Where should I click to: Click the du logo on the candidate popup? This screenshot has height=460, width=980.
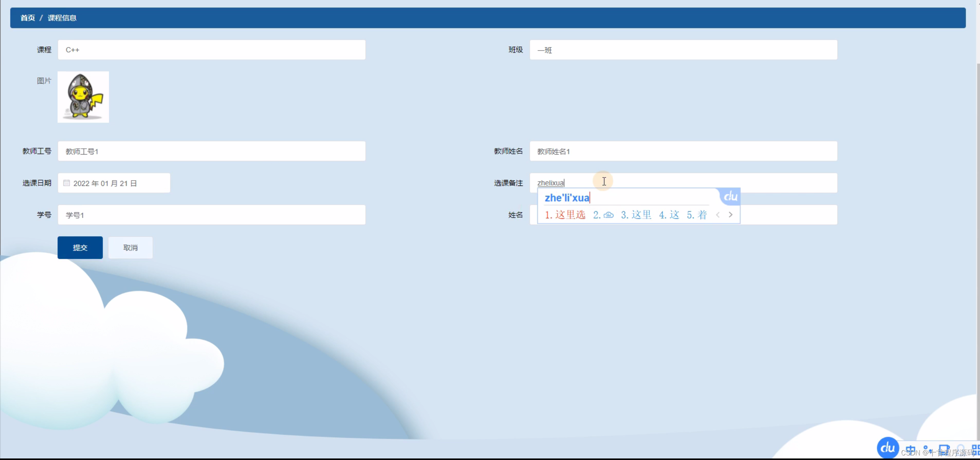tap(730, 197)
